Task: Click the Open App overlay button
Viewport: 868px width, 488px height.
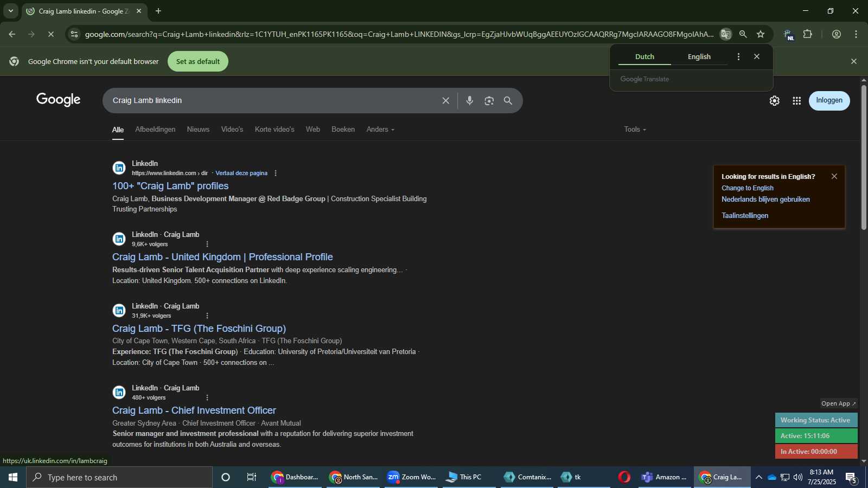Action: point(838,403)
